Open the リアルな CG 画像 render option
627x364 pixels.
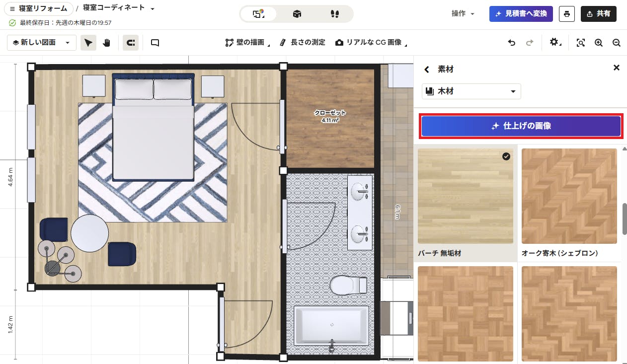(371, 43)
